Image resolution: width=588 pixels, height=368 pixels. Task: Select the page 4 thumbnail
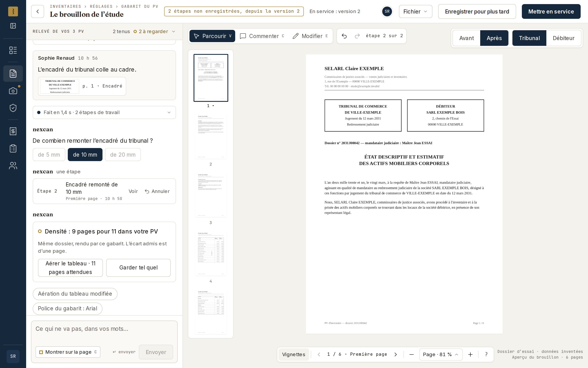pyautogui.click(x=211, y=253)
